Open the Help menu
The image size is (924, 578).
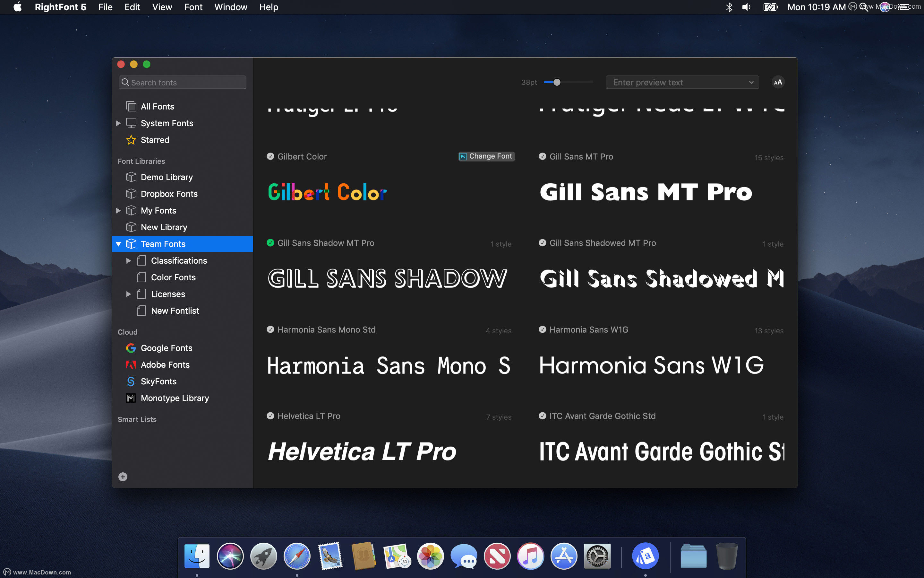tap(269, 7)
